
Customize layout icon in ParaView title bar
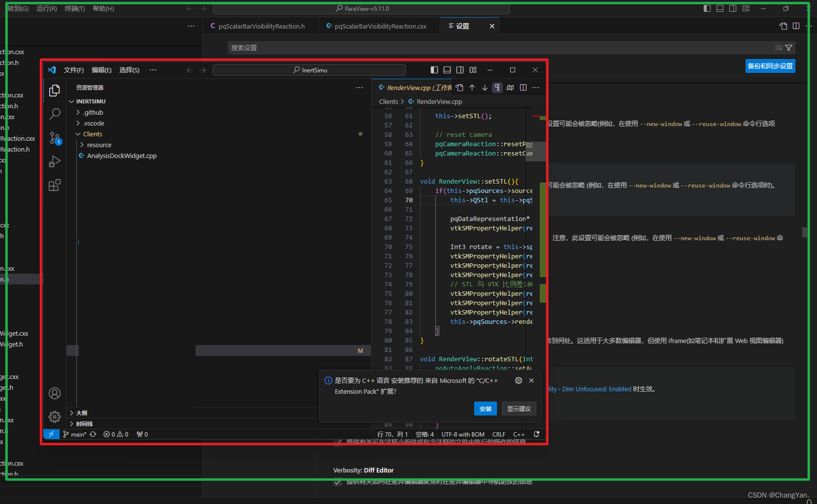click(x=746, y=8)
